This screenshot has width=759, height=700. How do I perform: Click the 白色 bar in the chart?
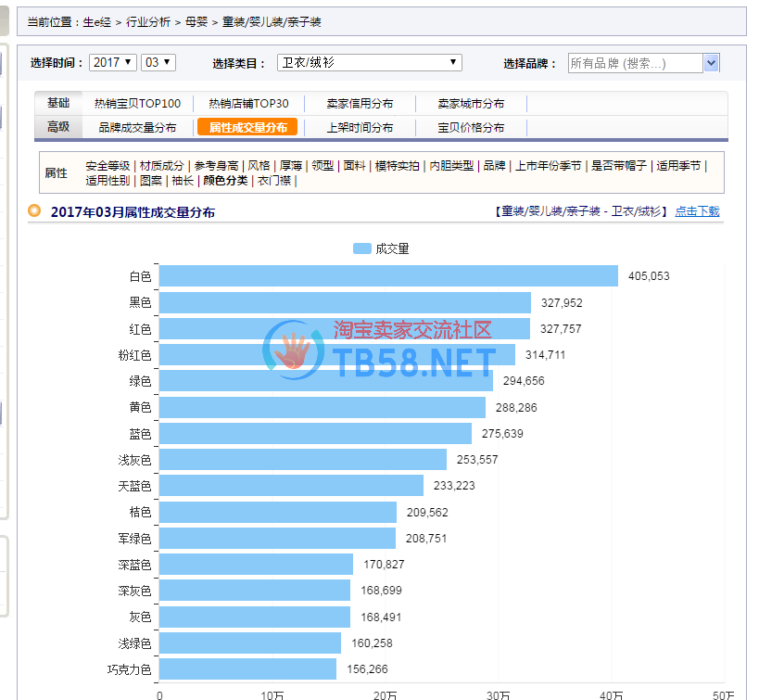pos(388,276)
